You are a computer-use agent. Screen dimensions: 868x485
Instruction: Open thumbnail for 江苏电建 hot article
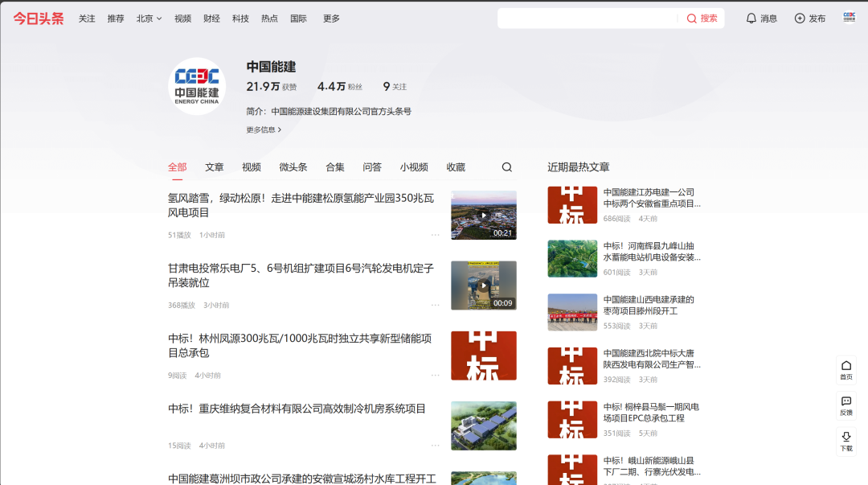[572, 205]
